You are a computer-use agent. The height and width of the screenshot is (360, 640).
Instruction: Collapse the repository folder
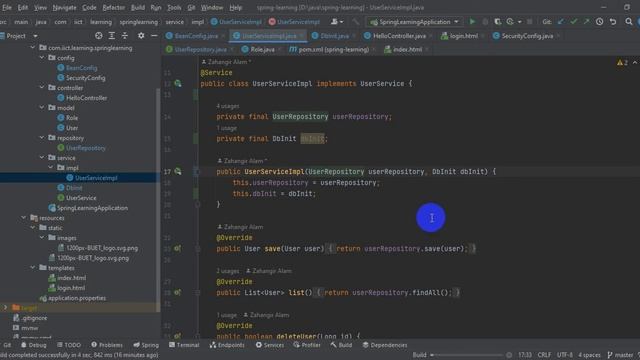(x=42, y=138)
